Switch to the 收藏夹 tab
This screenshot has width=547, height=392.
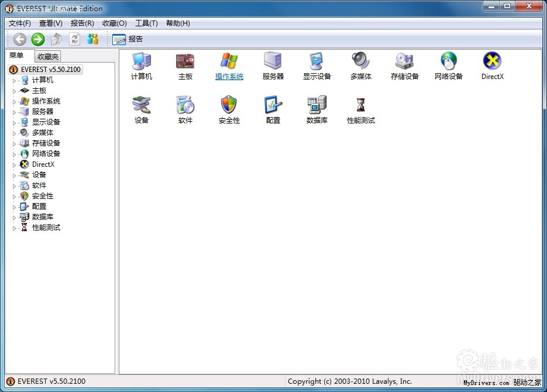tap(47, 57)
